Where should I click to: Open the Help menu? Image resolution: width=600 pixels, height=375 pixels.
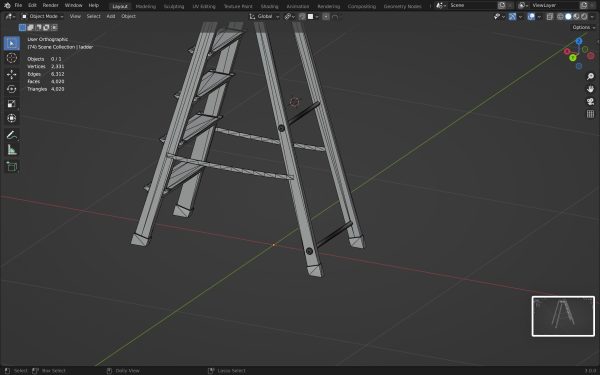94,5
